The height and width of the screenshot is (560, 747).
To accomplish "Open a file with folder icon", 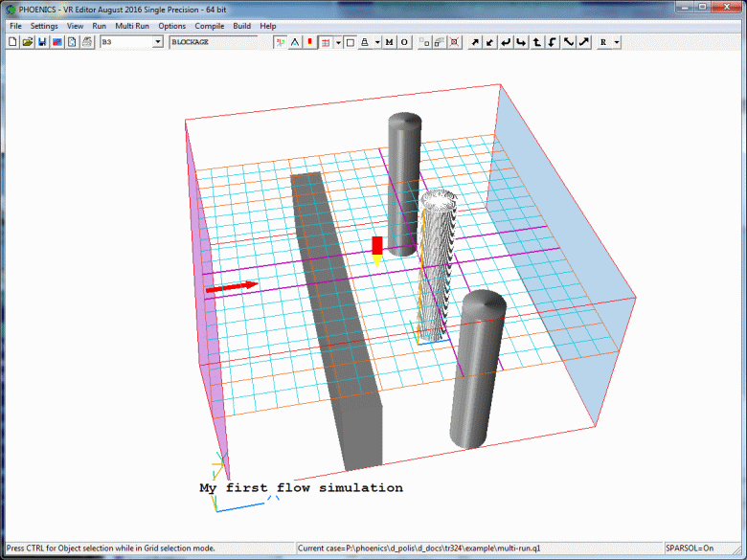I will coord(28,42).
